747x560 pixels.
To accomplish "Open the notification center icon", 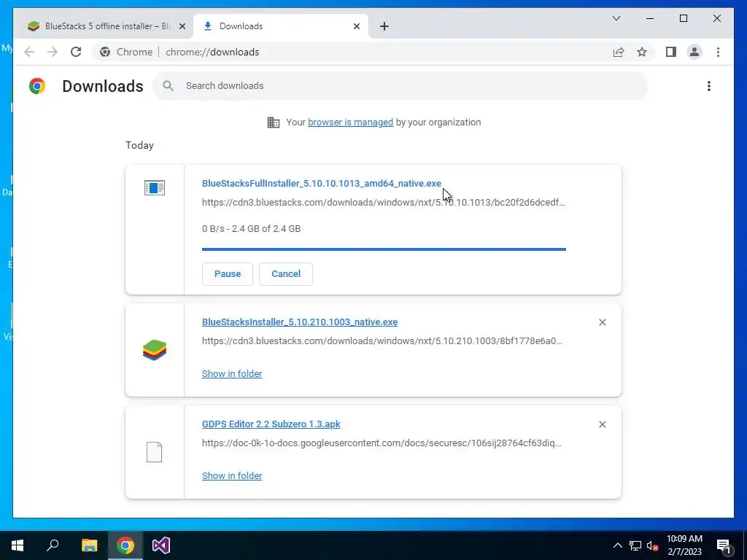I will point(724,545).
